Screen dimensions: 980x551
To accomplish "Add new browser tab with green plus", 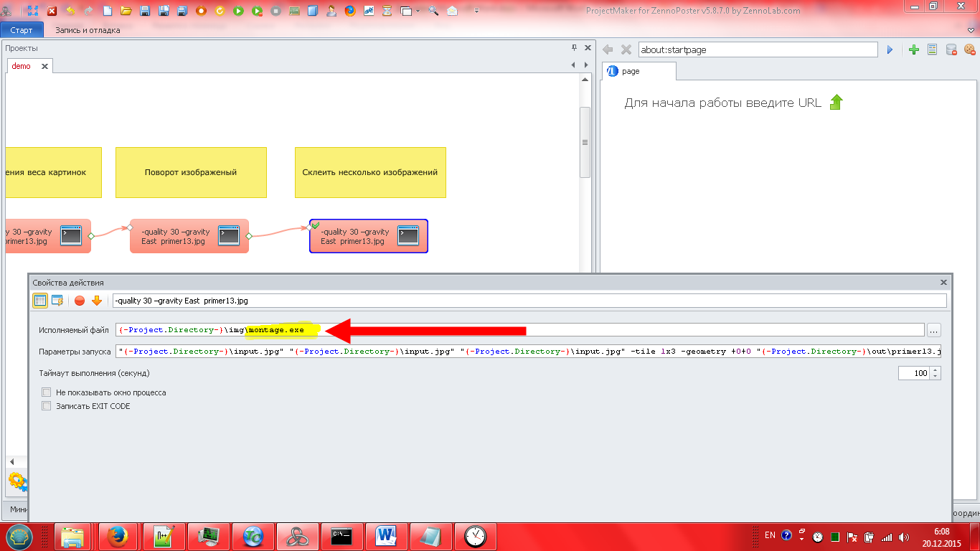I will [914, 50].
